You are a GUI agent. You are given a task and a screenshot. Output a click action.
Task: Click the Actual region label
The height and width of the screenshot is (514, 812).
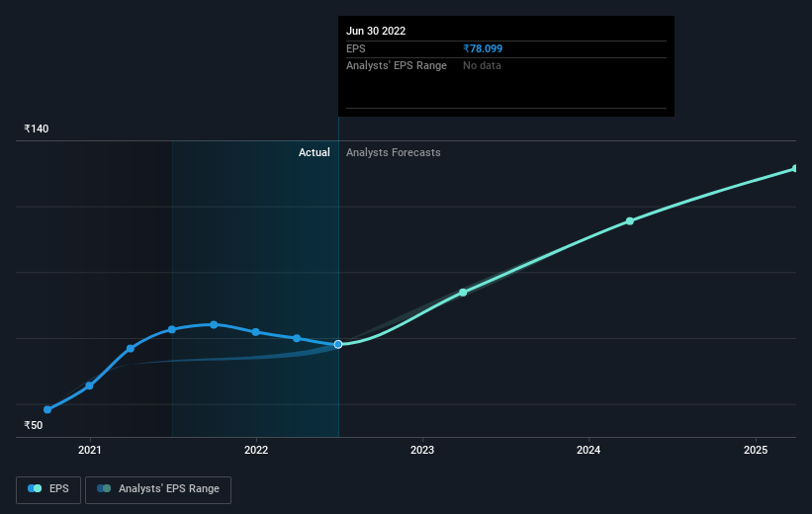tap(314, 152)
